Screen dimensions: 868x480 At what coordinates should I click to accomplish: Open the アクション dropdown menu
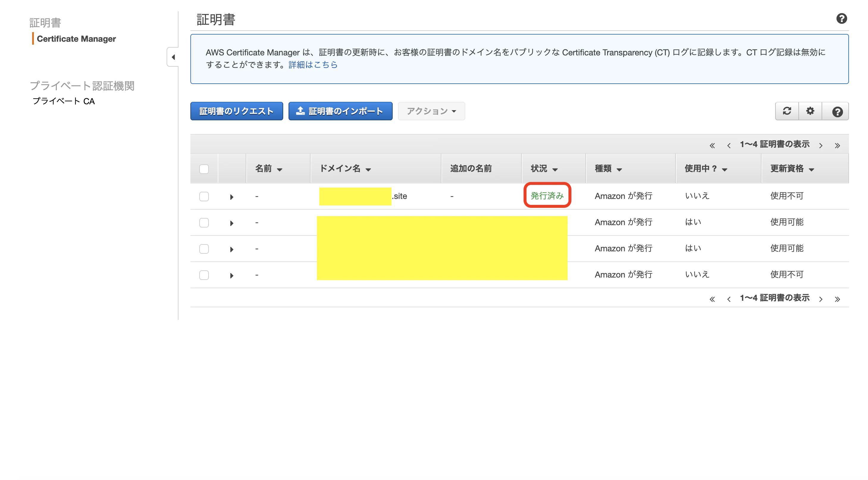click(431, 111)
